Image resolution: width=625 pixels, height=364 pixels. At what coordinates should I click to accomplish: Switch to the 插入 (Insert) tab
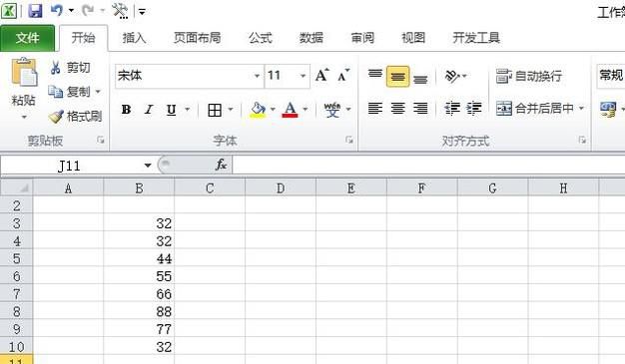(135, 38)
